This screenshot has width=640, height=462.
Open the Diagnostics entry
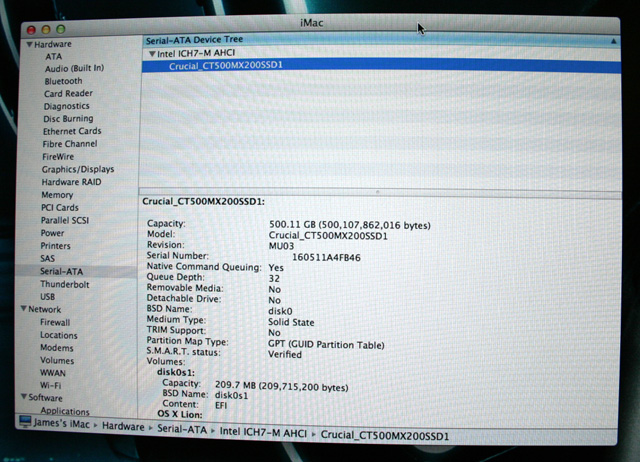66,106
